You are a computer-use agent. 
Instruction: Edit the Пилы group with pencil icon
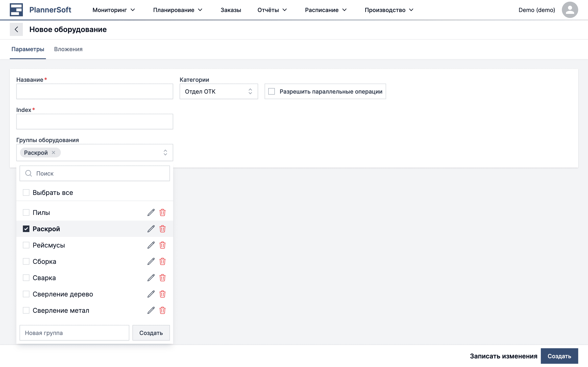pos(151,212)
